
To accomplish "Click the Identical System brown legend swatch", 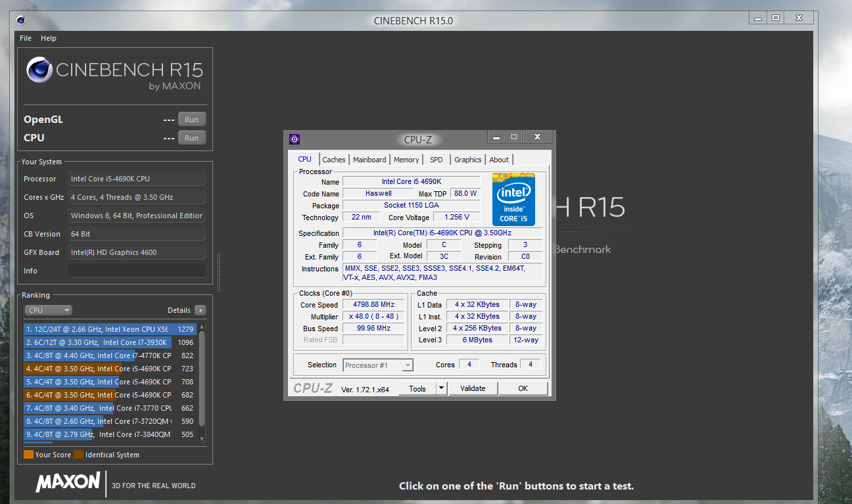I will [78, 455].
